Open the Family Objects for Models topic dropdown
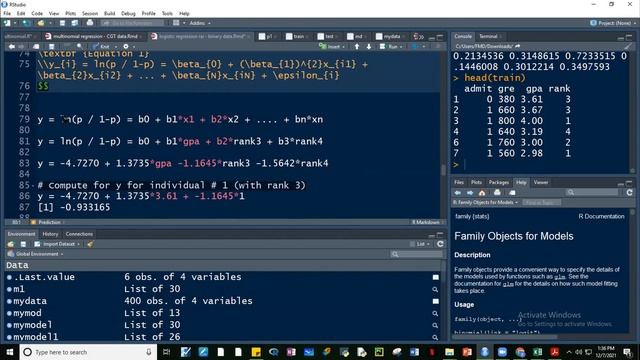Viewport: 640px width, 360px height. [485, 202]
